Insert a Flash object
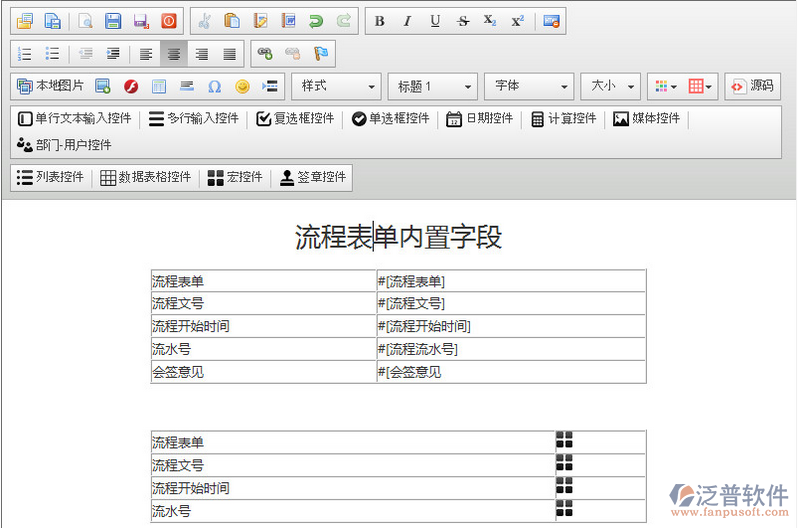This screenshot has width=799, height=528. pyautogui.click(x=130, y=87)
